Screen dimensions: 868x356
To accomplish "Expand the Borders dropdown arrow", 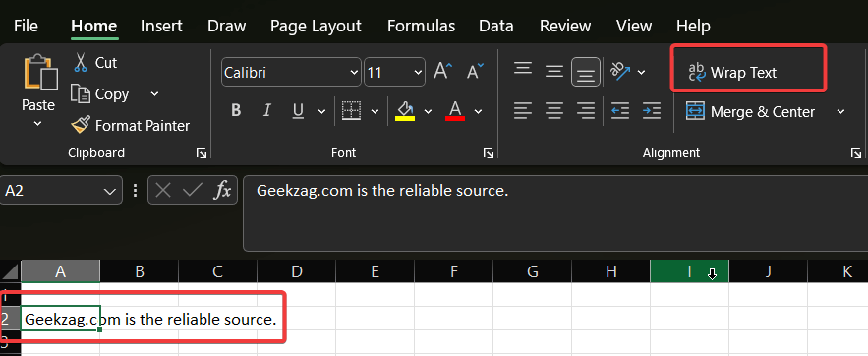I will tap(375, 111).
